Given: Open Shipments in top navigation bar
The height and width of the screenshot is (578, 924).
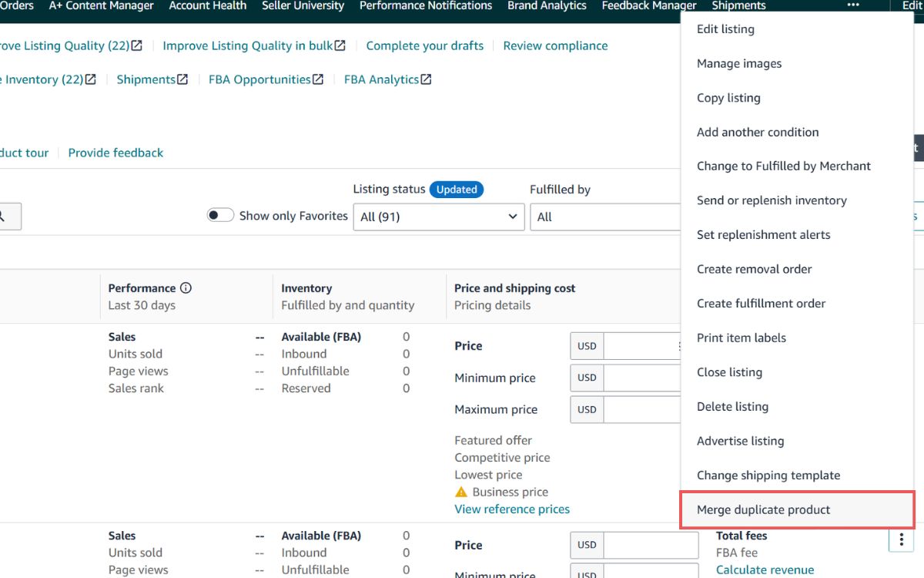Looking at the screenshot, I should [738, 5].
